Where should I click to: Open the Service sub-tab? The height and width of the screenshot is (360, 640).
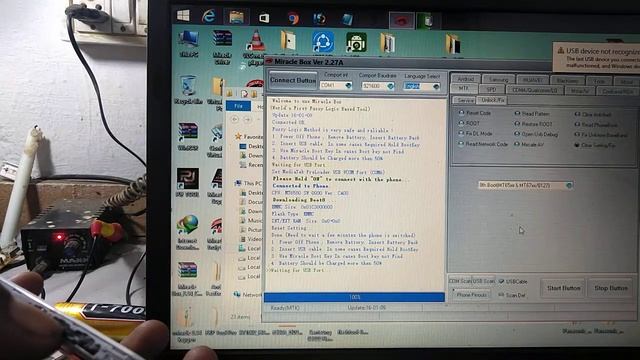[x=465, y=100]
